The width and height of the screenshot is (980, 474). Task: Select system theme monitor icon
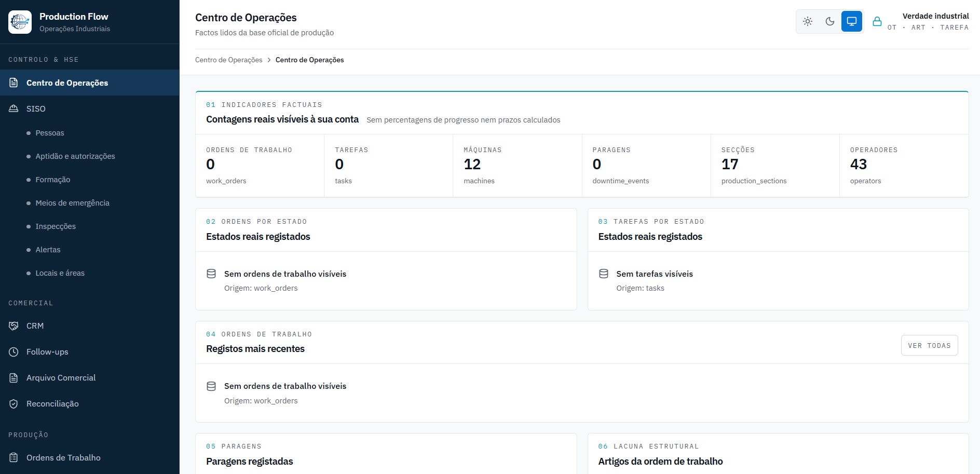(852, 21)
